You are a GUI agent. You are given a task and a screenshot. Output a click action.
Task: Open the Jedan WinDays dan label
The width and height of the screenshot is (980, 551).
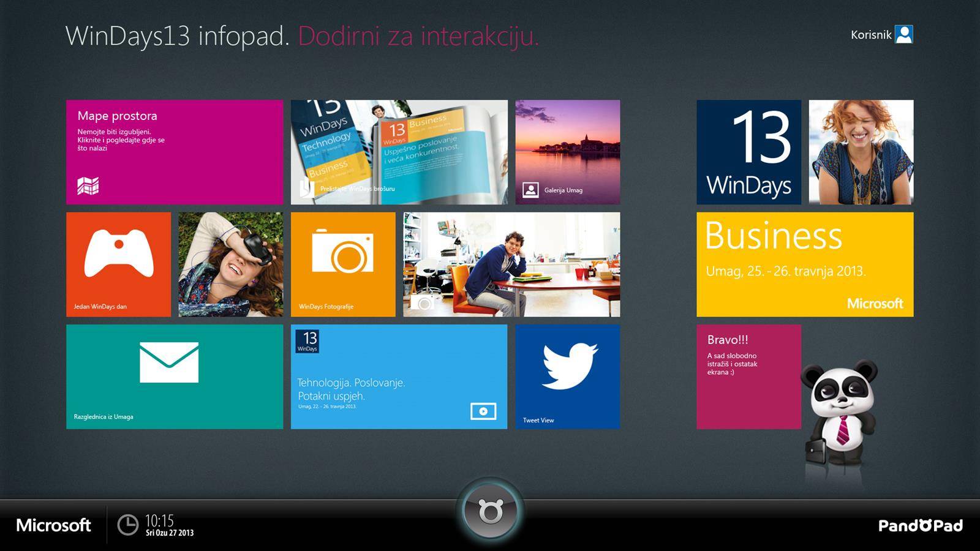click(x=100, y=307)
